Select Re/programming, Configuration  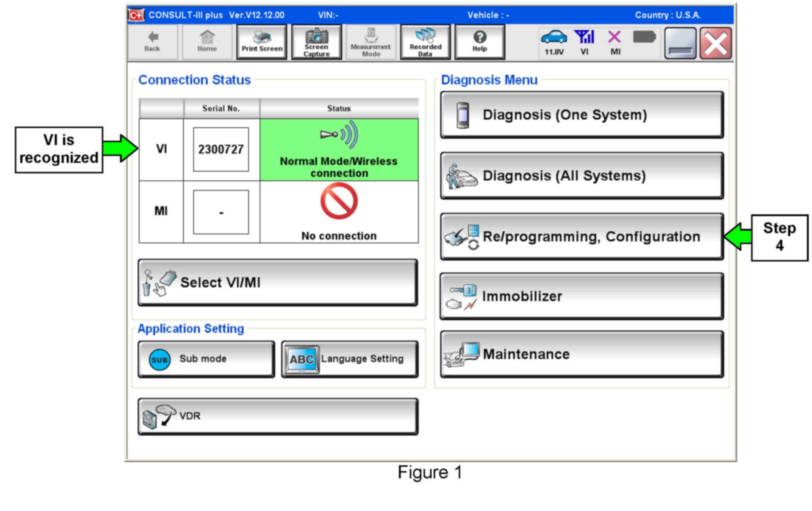[582, 236]
